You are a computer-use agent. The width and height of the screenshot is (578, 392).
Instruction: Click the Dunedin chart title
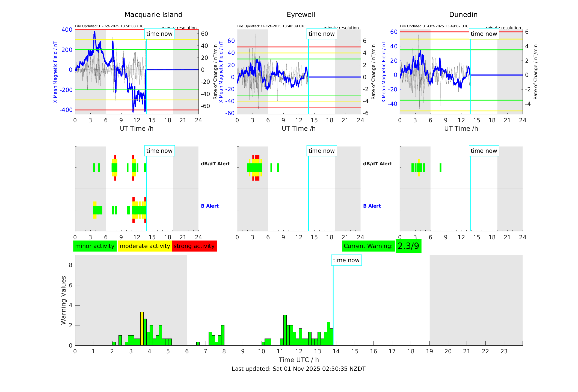click(x=463, y=15)
